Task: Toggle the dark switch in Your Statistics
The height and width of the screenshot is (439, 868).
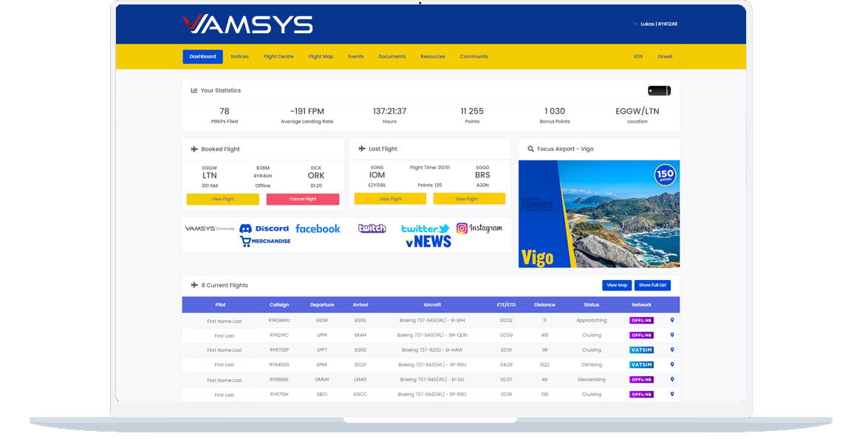Action: click(659, 90)
